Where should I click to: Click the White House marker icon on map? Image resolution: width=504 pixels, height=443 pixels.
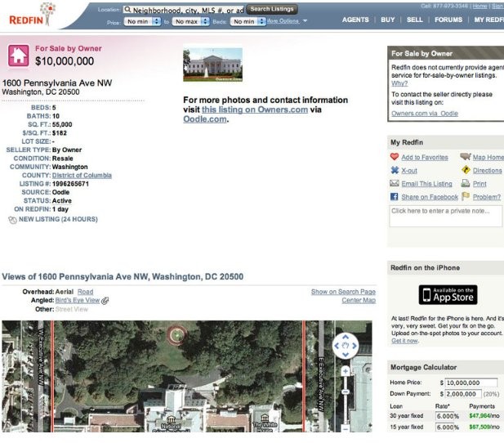click(x=264, y=418)
